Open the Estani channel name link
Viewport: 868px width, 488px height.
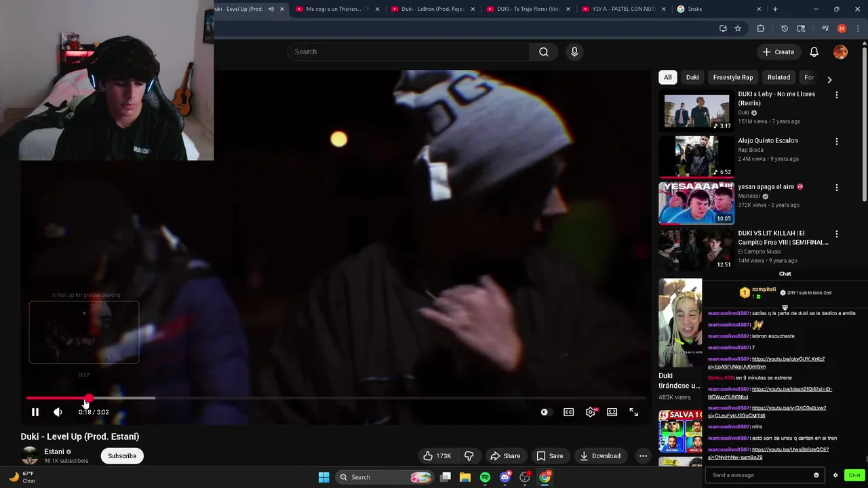[x=54, y=452]
